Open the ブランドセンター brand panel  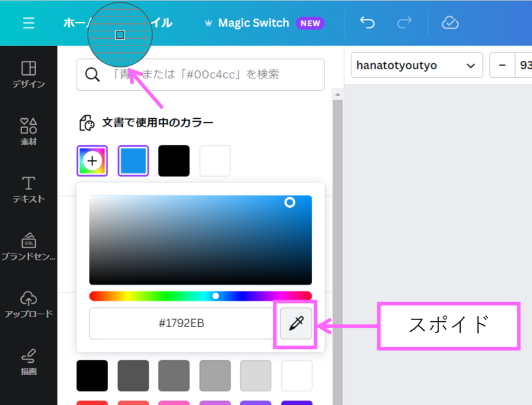[x=29, y=246]
